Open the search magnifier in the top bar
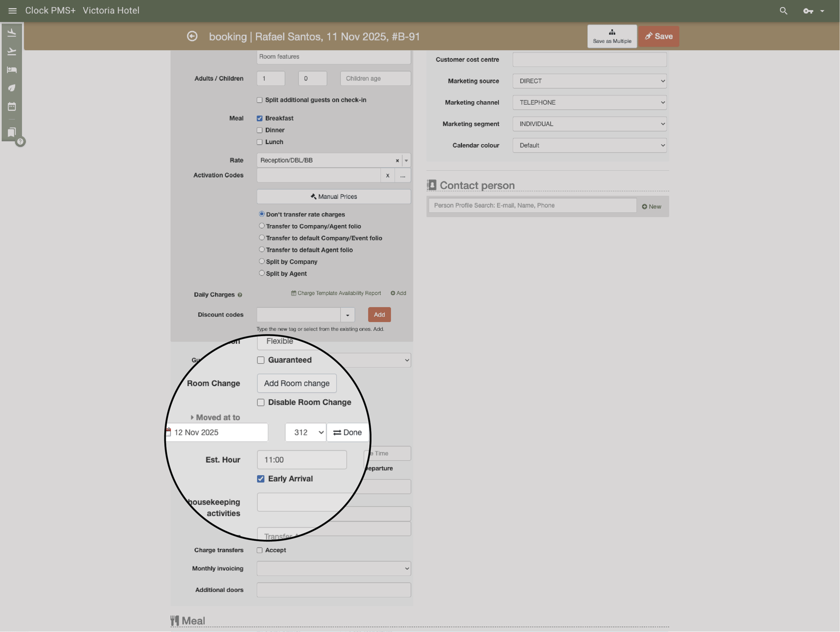Screen dimensions: 840x632 coord(783,11)
